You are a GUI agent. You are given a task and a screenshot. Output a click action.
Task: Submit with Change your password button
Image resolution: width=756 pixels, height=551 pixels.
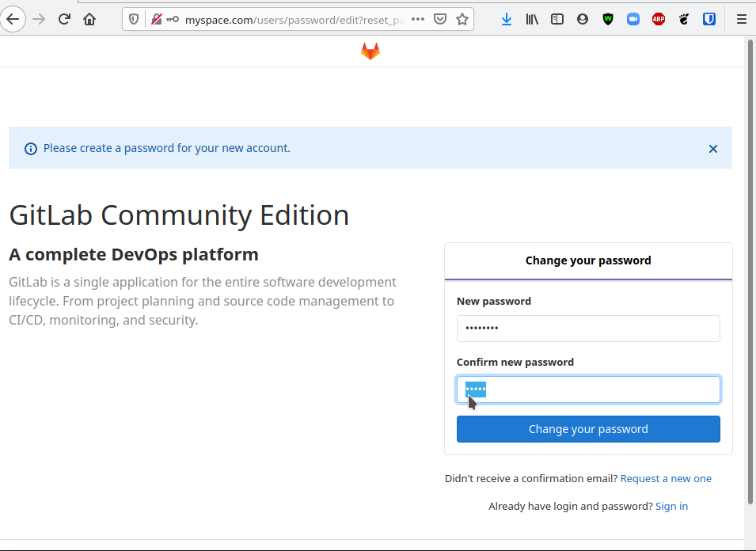point(588,429)
